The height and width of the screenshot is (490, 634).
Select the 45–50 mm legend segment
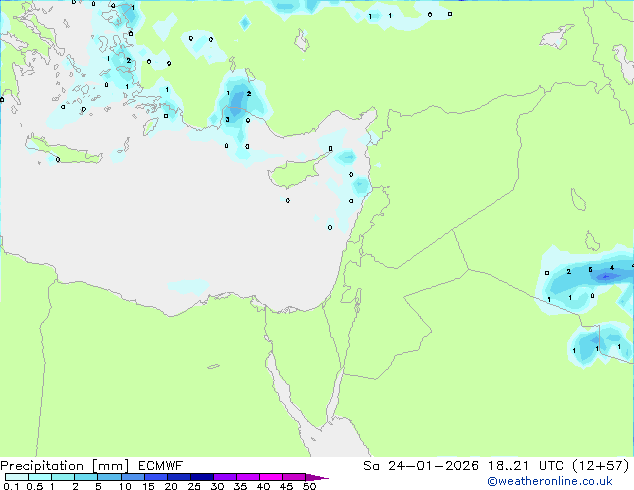[294, 477]
